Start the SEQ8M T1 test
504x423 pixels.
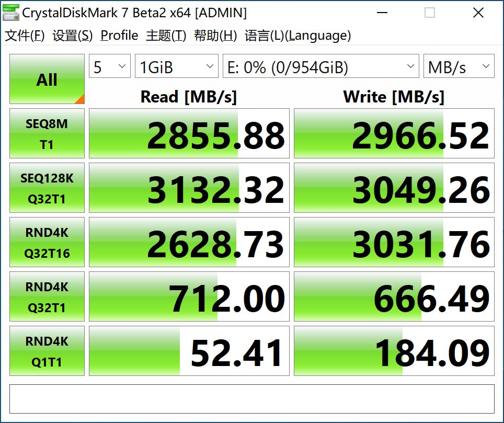tap(47, 133)
